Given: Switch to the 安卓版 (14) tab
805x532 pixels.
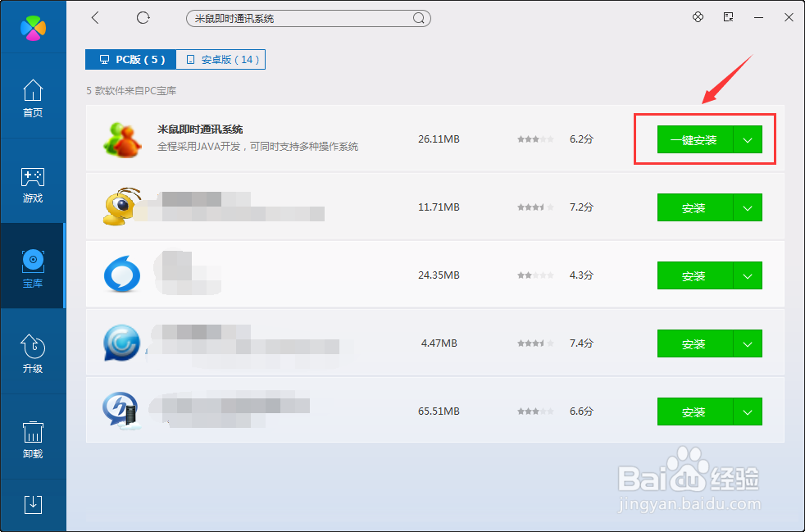Looking at the screenshot, I should pos(221,60).
